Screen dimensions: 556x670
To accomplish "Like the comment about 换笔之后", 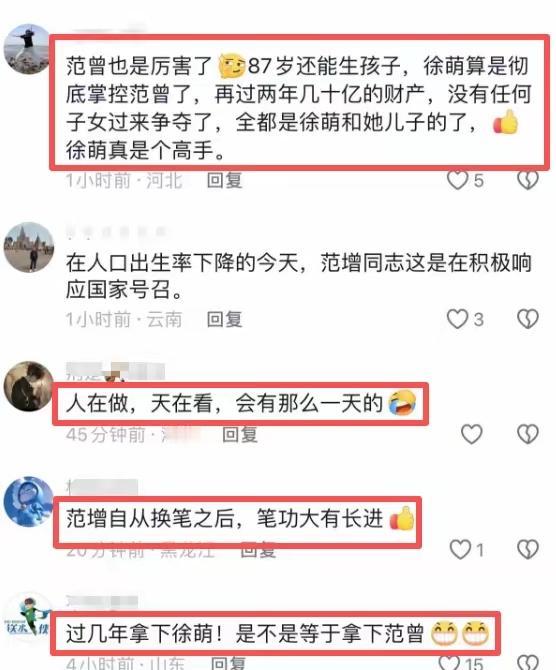I will tap(460, 550).
